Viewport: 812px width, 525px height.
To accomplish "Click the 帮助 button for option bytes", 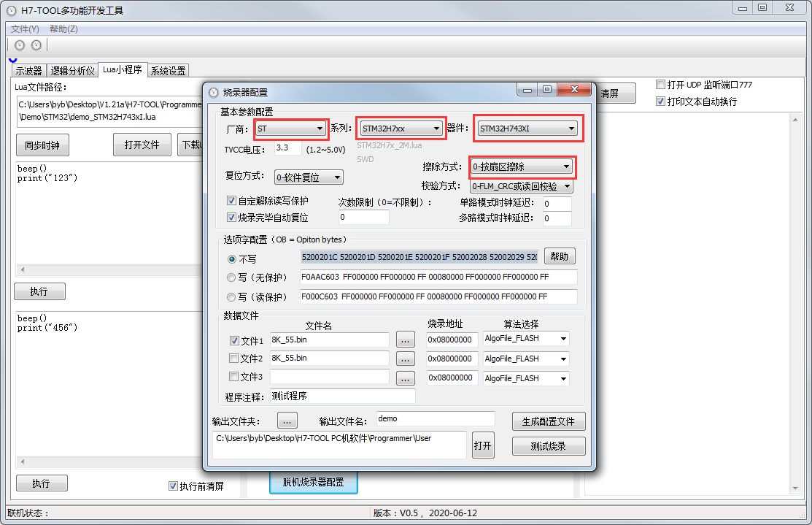I will click(x=560, y=256).
